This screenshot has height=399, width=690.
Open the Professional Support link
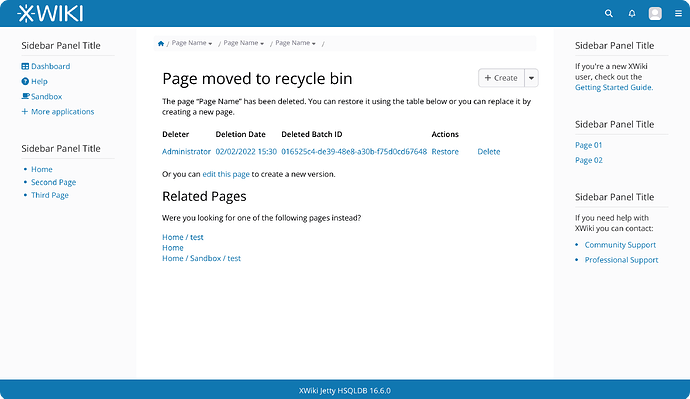pos(621,260)
